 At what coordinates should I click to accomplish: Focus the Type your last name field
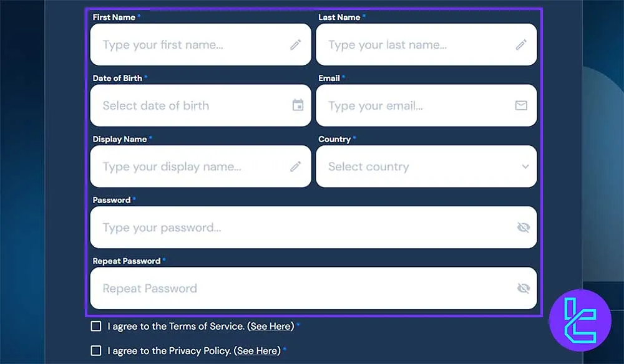pyautogui.click(x=426, y=44)
